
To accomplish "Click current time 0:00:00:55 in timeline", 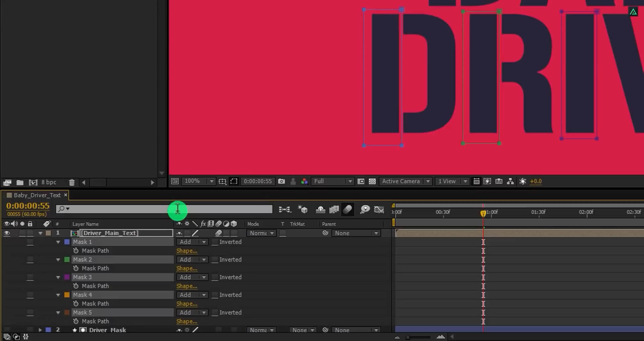I will 28,206.
